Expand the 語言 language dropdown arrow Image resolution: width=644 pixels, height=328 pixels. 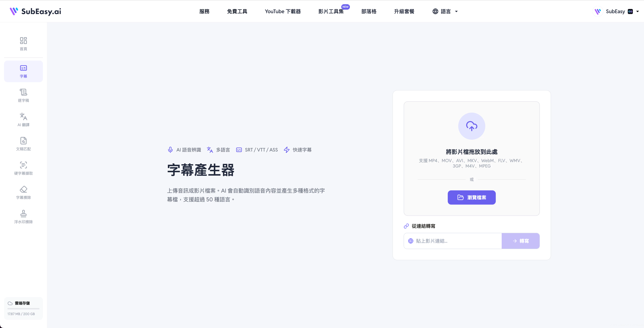pos(456,11)
